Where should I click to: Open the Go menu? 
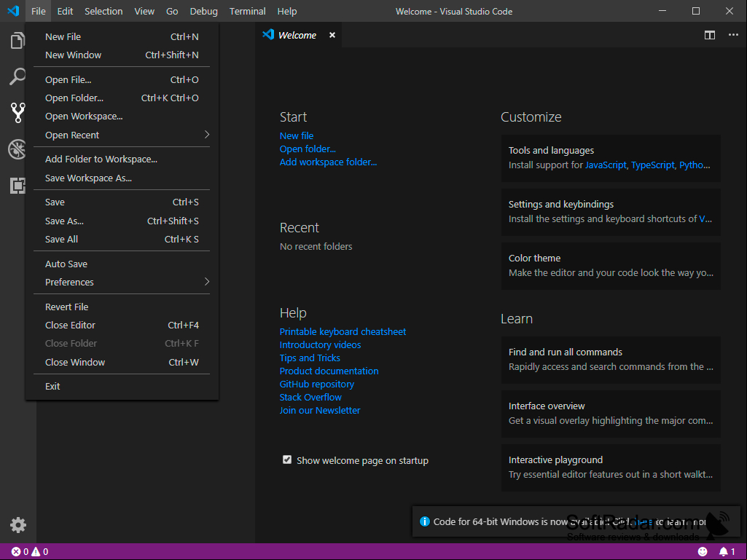pyautogui.click(x=172, y=11)
